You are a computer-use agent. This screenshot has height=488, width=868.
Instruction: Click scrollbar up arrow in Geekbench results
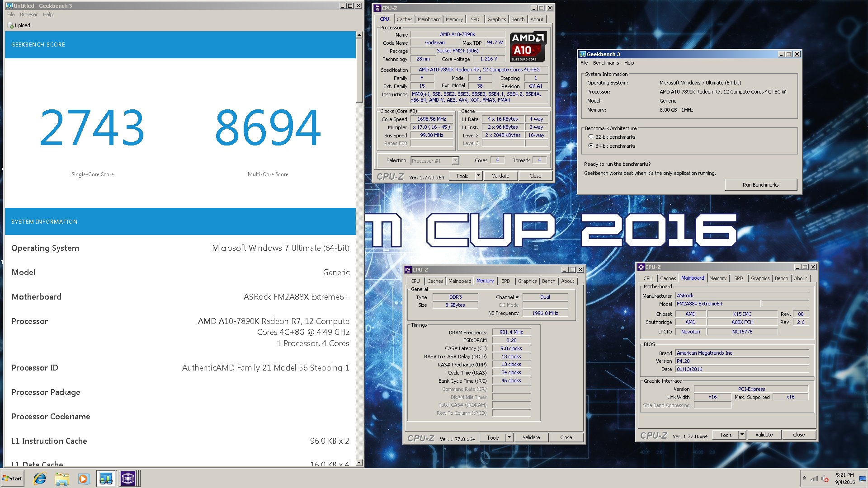click(359, 35)
